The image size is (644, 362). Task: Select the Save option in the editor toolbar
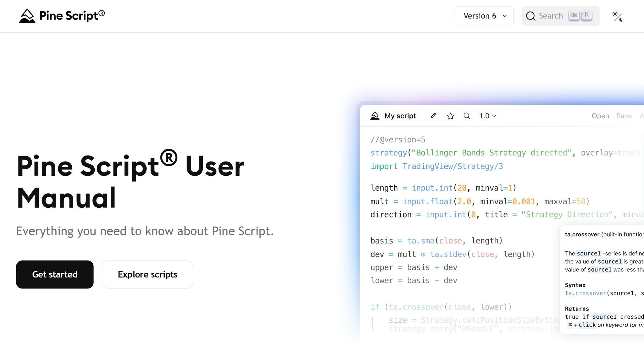[624, 116]
